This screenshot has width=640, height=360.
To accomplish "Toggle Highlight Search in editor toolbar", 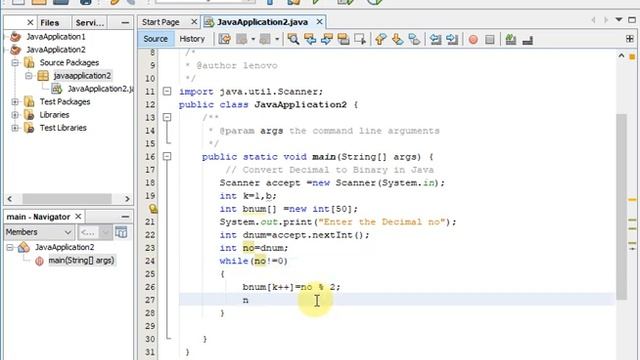I will (343, 39).
